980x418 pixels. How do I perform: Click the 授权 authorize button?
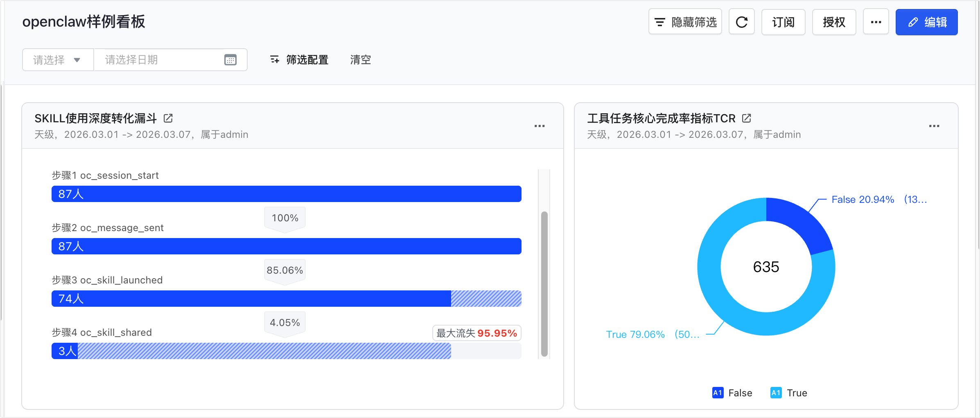coord(834,22)
